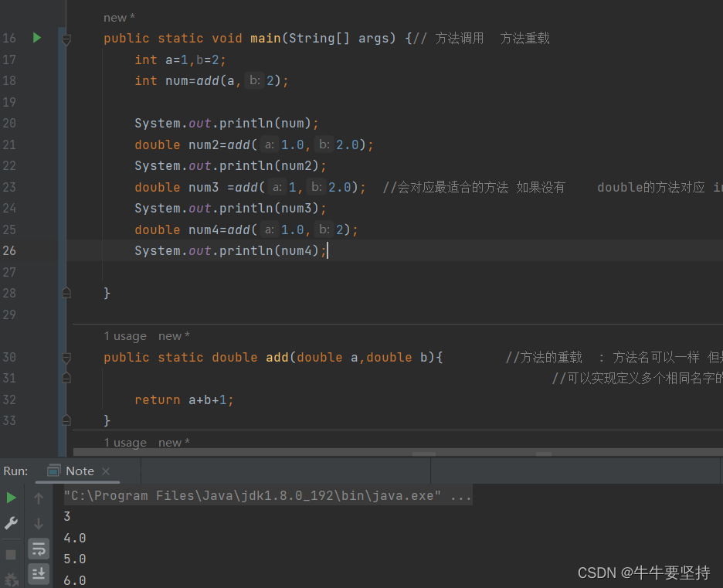This screenshot has width=723, height=588.
Task: Toggle scroll to end of console
Action: coord(39,573)
